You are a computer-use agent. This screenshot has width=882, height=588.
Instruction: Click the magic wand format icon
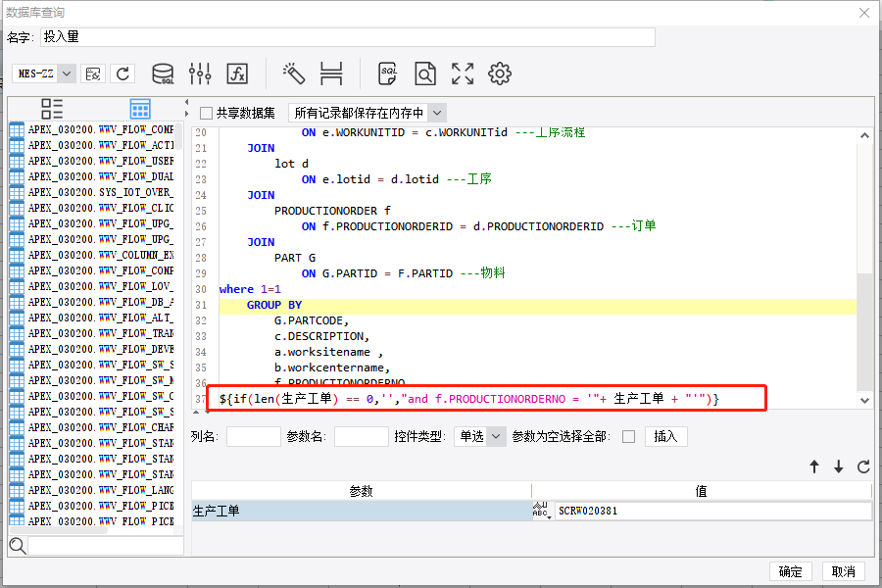(294, 73)
